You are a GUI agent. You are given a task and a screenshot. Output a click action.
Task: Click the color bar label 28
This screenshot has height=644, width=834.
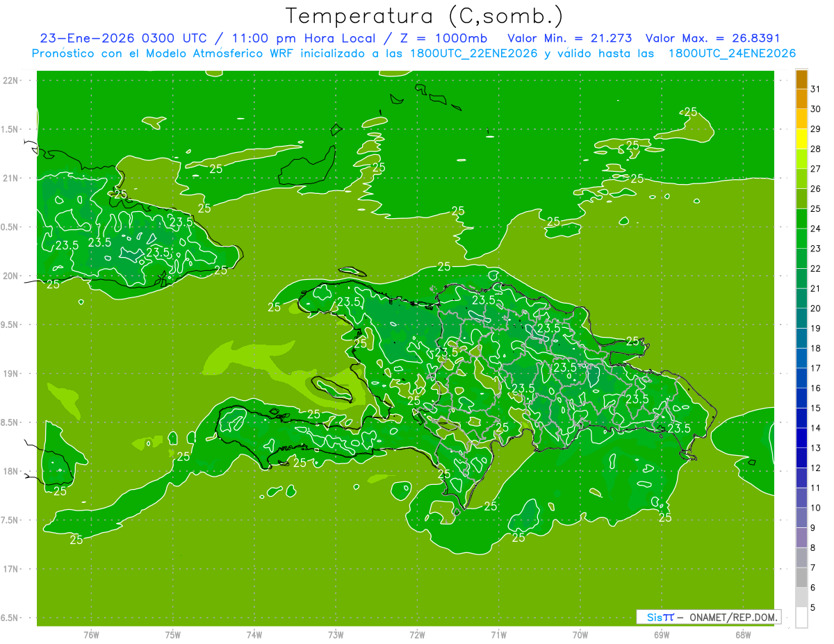[815, 149]
